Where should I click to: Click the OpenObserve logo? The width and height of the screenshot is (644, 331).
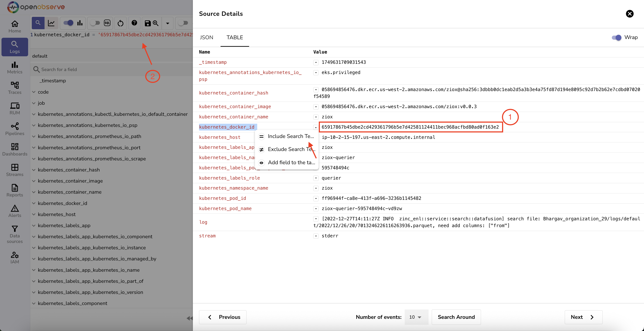[x=36, y=7]
